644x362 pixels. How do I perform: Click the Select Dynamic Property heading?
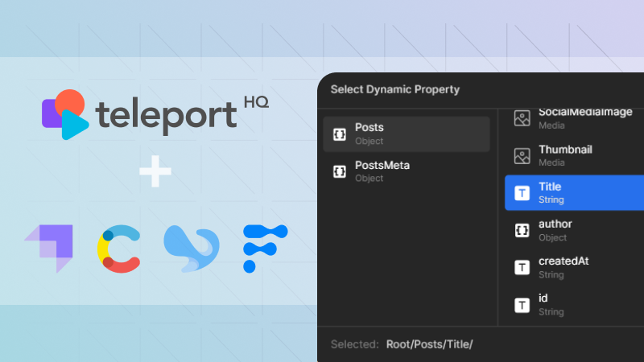point(394,89)
